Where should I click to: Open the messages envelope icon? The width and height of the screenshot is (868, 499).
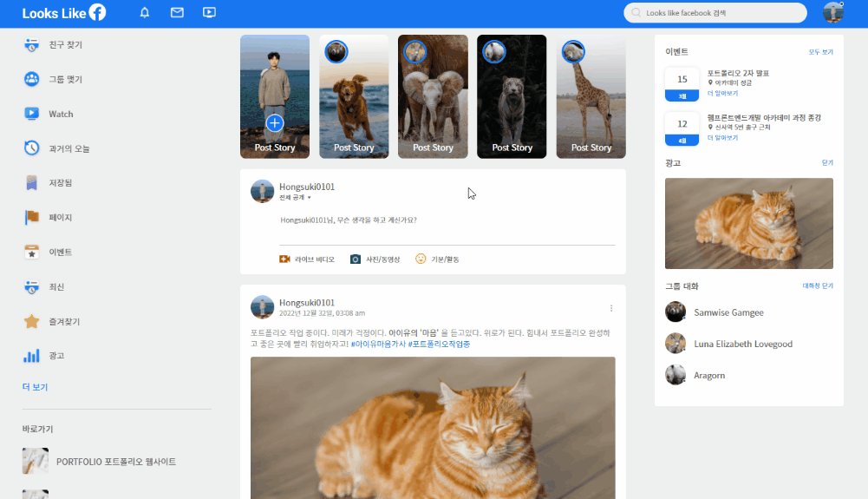[177, 12]
